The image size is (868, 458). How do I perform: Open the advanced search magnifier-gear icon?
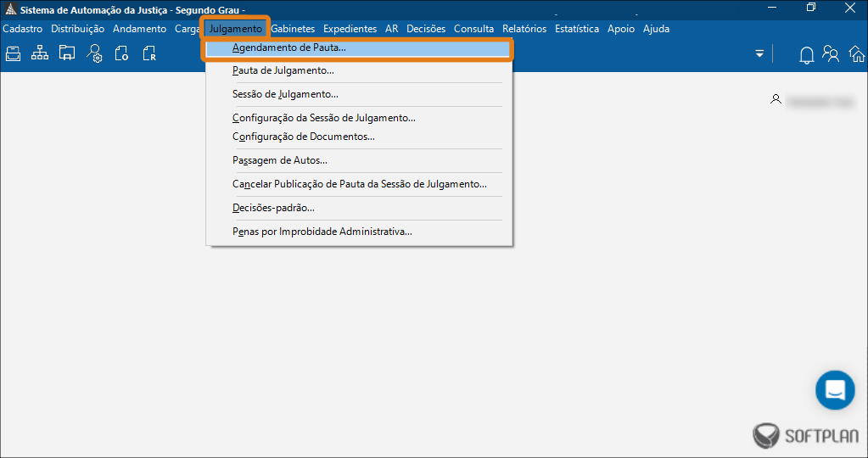[x=94, y=53]
